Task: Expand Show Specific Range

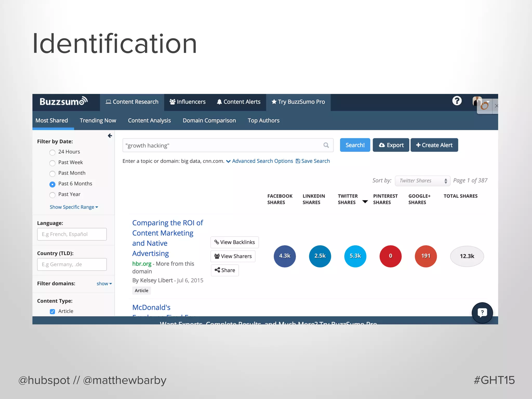Action: point(74,207)
